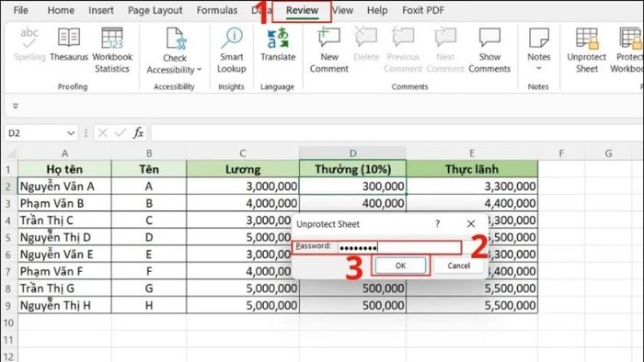Click cell with value 300,000
The height and width of the screenshot is (362, 644).
click(352, 187)
